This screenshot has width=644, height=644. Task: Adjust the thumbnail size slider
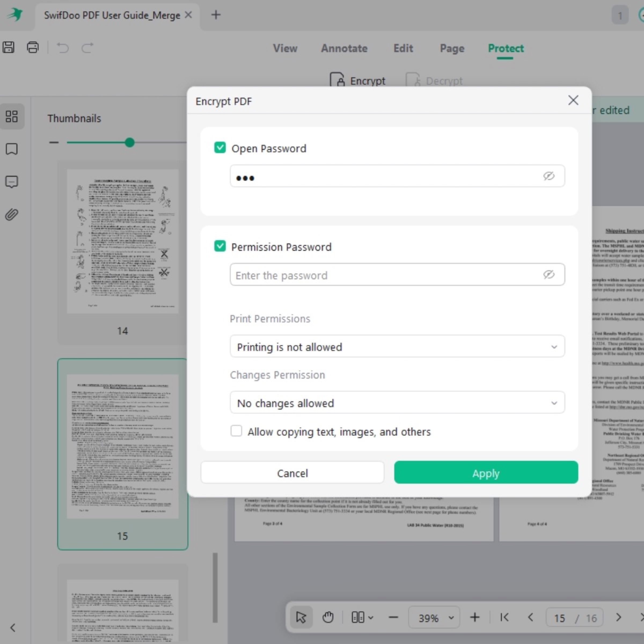coord(130,142)
